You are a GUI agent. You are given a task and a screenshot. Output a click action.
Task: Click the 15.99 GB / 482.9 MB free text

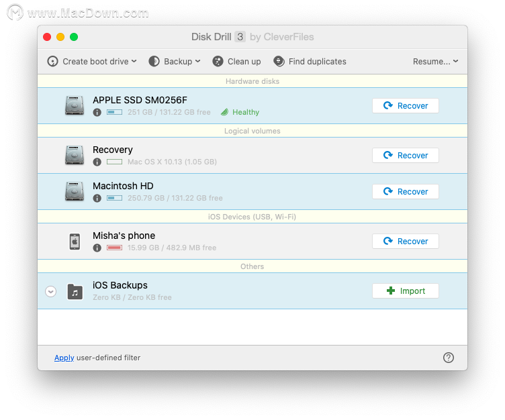click(x=172, y=248)
